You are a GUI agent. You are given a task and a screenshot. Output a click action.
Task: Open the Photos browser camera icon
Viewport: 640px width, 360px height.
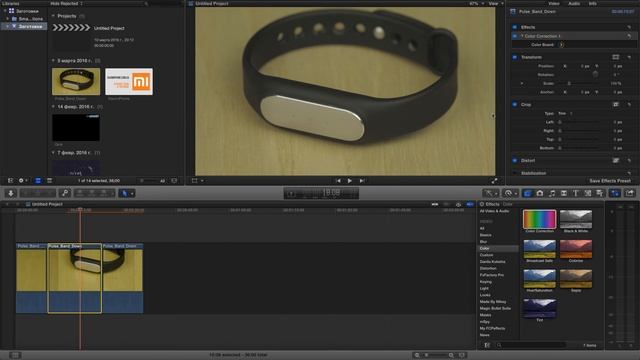pos(540,193)
